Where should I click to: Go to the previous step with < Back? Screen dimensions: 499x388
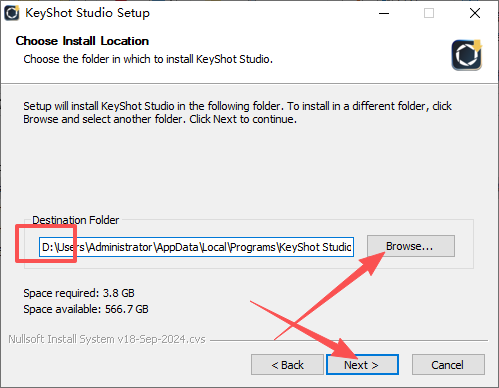pos(287,365)
